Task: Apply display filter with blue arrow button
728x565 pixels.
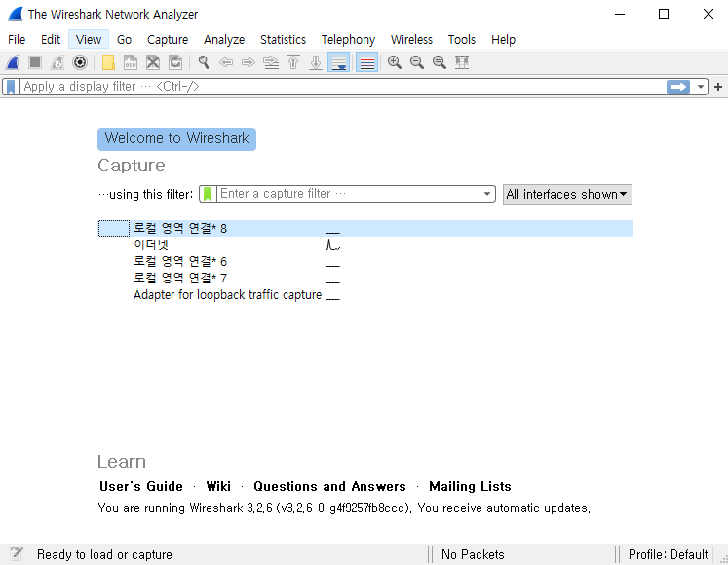Action: click(x=678, y=87)
